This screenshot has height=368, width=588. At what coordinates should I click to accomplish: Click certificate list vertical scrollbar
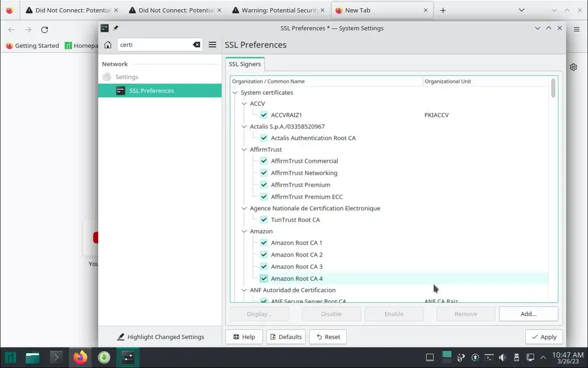pyautogui.click(x=554, y=87)
